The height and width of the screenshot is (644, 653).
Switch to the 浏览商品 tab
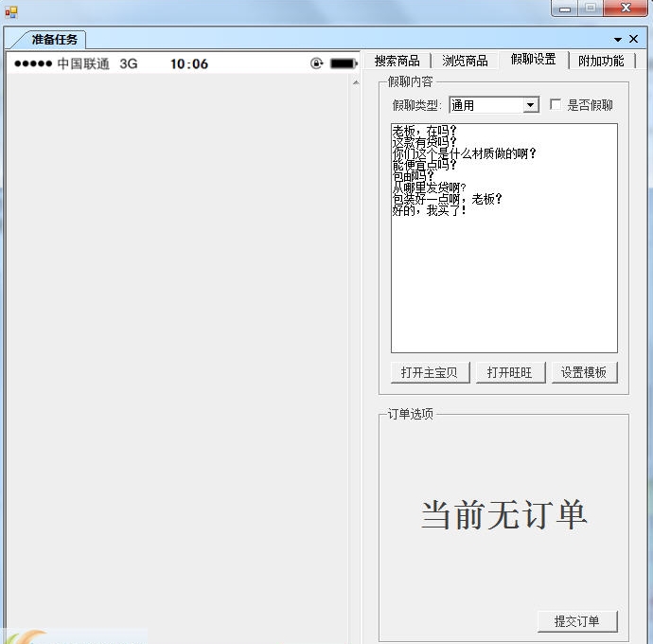[x=465, y=61]
